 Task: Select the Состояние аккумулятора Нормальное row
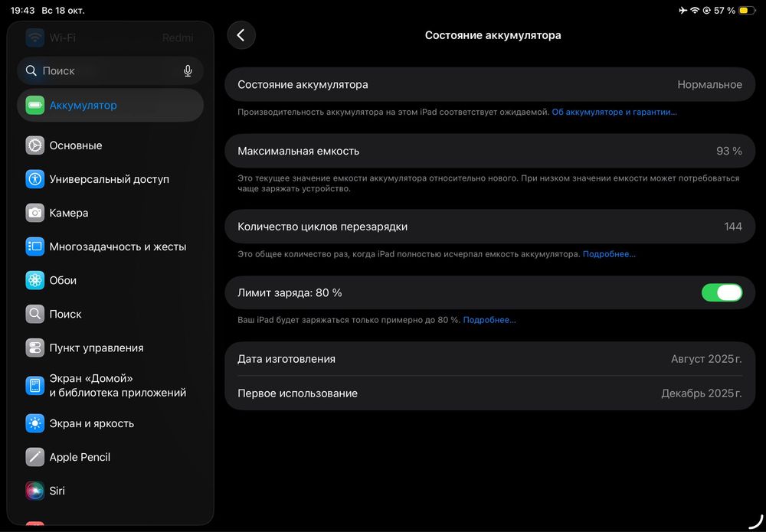pos(490,84)
